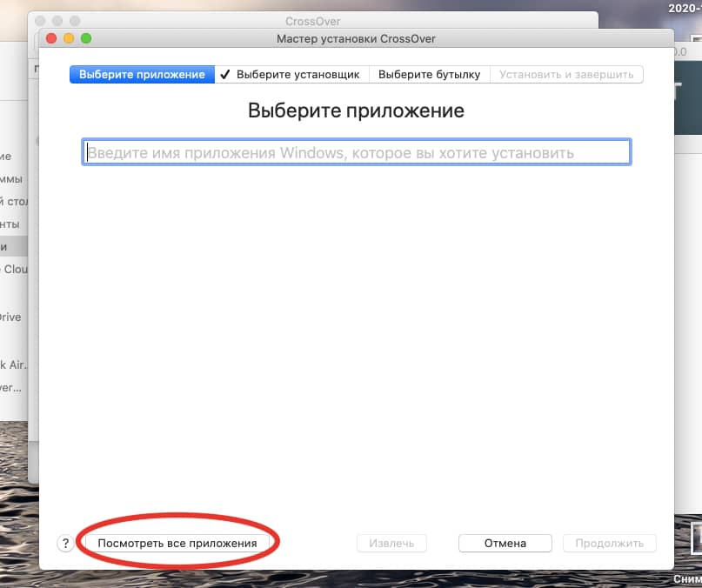Viewport: 702px width, 588px height.
Task: Click the 'Отмена' button
Action: pos(505,544)
